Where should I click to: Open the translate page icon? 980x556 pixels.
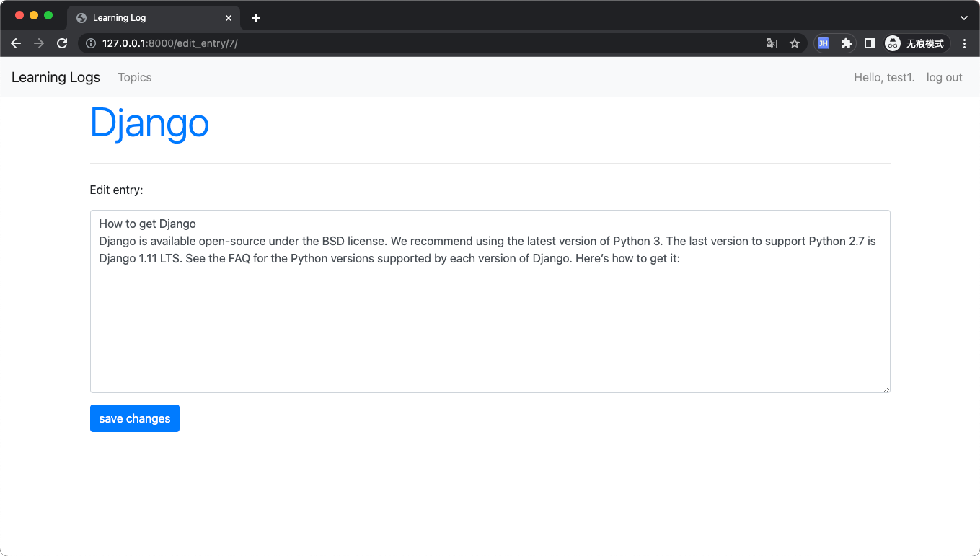click(772, 43)
